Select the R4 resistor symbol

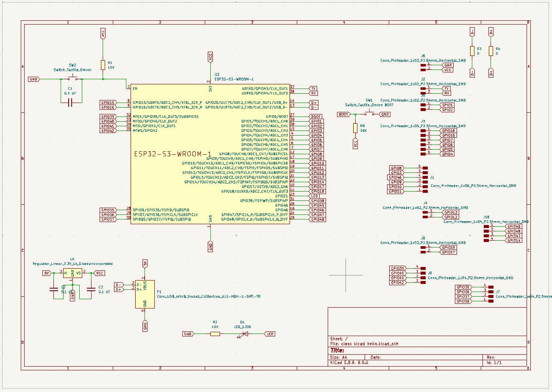coord(491,51)
